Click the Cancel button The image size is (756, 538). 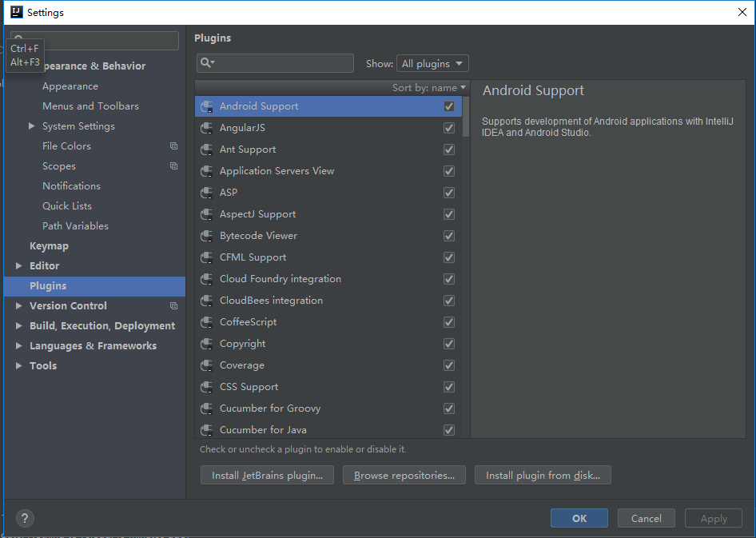tap(646, 519)
